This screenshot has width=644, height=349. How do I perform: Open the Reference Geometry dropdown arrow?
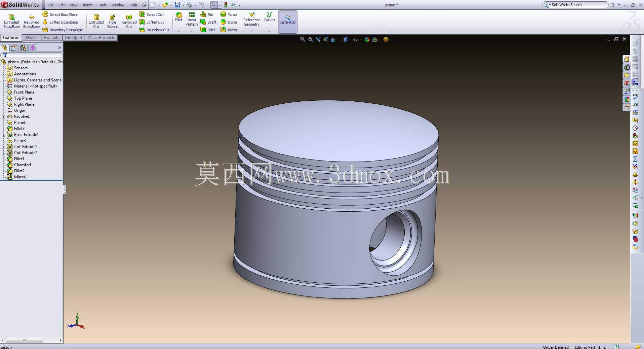[x=252, y=31]
